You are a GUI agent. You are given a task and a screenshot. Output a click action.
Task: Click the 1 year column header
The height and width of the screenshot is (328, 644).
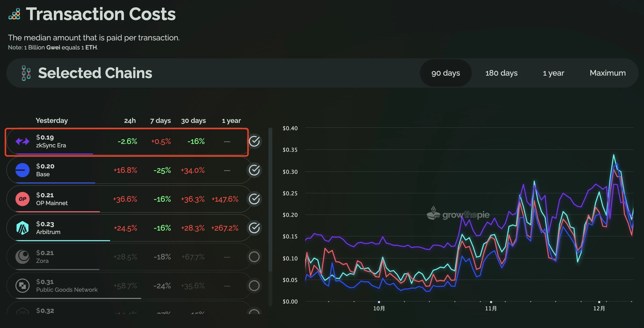[x=231, y=121]
